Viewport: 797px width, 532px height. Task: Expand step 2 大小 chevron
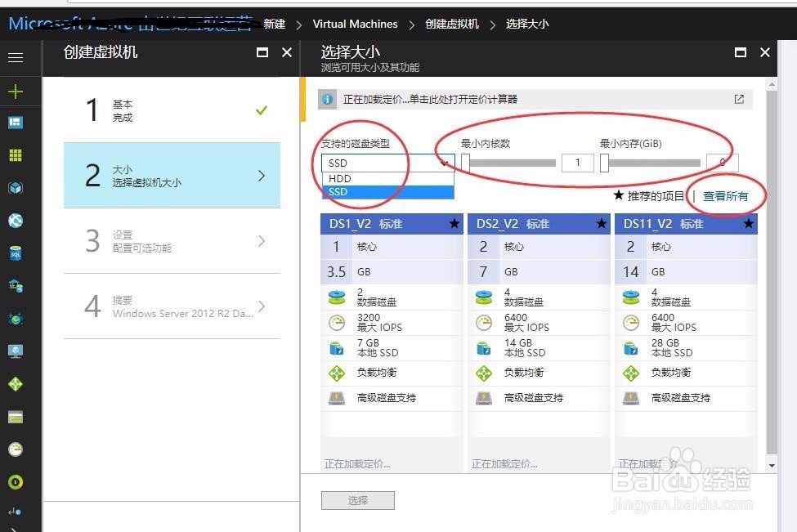pyautogui.click(x=262, y=176)
